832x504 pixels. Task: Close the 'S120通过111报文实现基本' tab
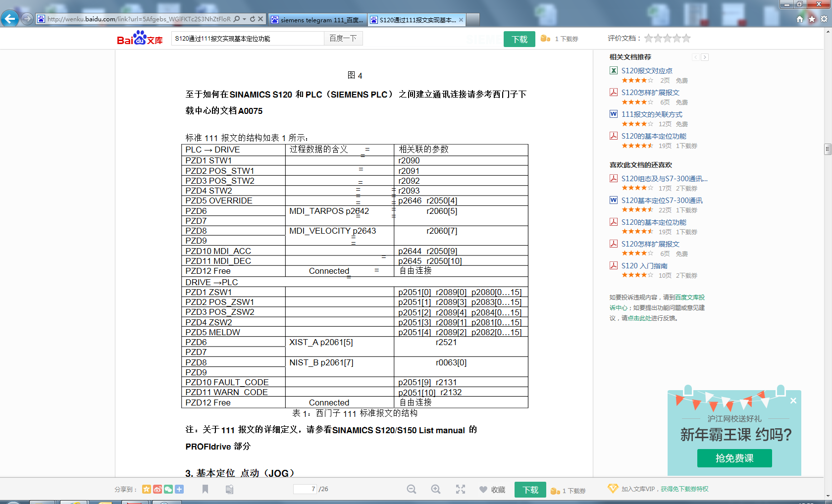[461, 20]
